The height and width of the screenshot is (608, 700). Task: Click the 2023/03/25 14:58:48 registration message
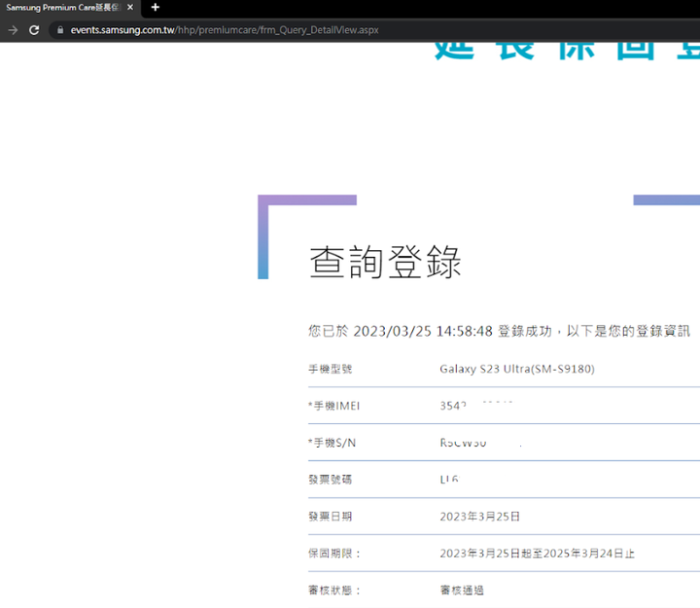[499, 331]
